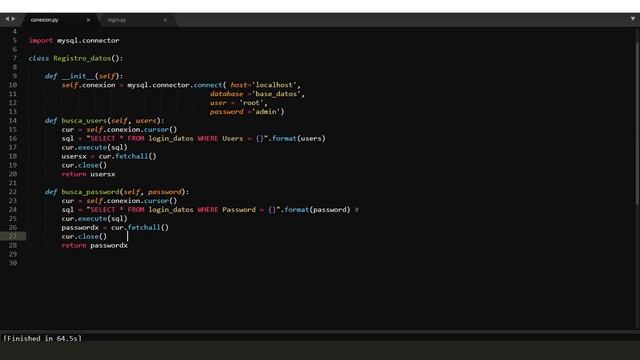The height and width of the screenshot is (360, 640).
Task: Click line number 22 in the gutter
Action: pyautogui.click(x=13, y=192)
